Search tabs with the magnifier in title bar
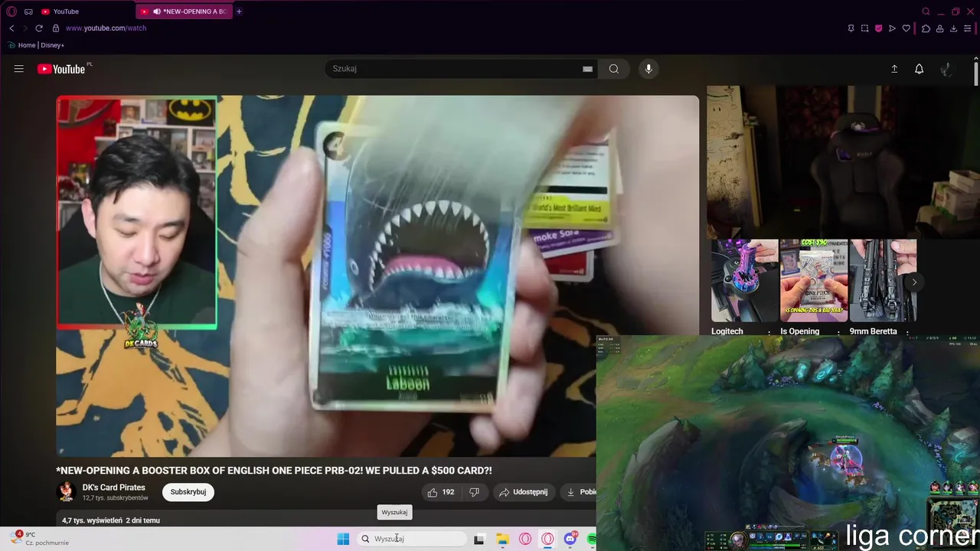The width and height of the screenshot is (980, 551). point(926,11)
